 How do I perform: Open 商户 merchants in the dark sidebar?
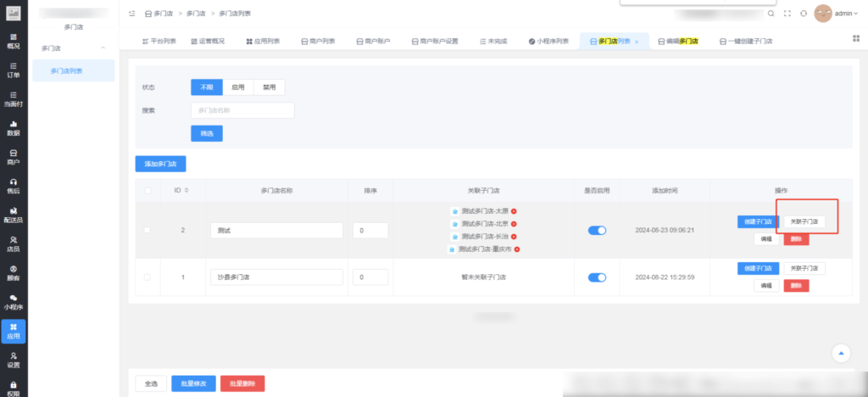[x=14, y=157]
